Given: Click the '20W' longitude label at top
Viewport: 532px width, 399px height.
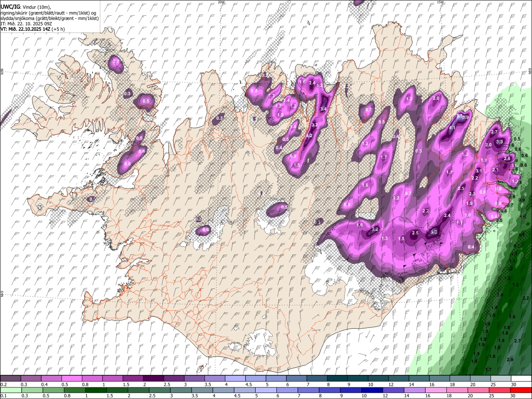Looking at the screenshot, I should [222, 2].
